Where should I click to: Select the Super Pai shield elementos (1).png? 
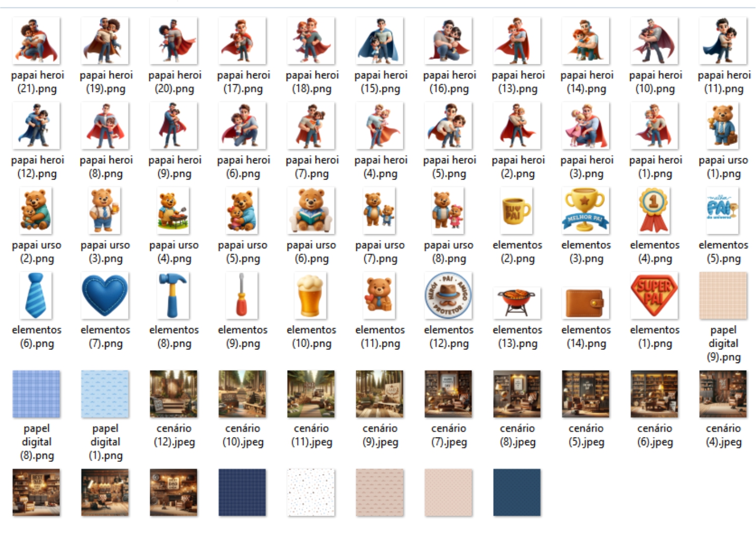pos(655,295)
